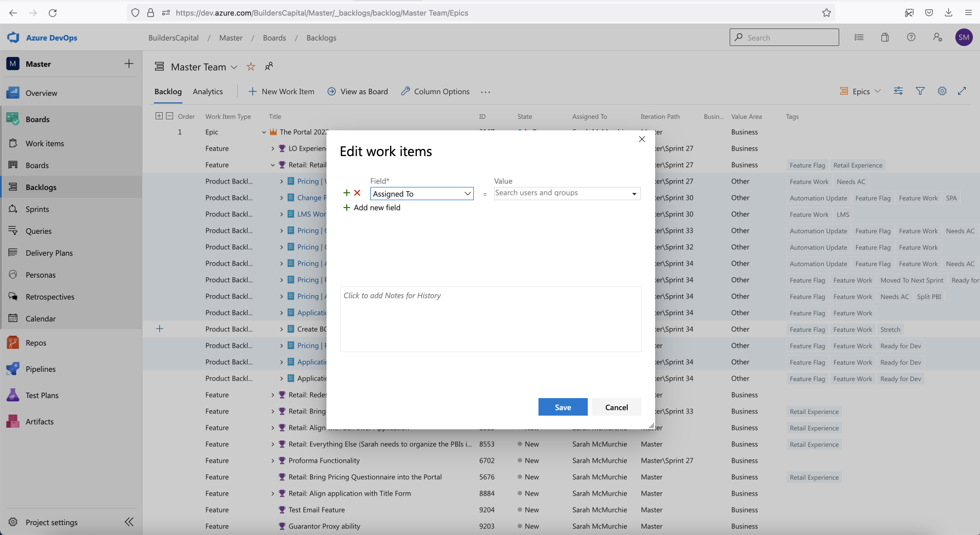The height and width of the screenshot is (535, 980).
Task: Open view options sliders icon
Action: coord(898,91)
